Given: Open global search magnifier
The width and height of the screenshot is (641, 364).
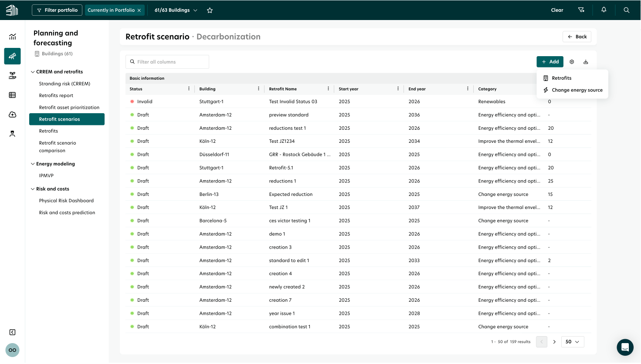Looking at the screenshot, I should tap(627, 10).
